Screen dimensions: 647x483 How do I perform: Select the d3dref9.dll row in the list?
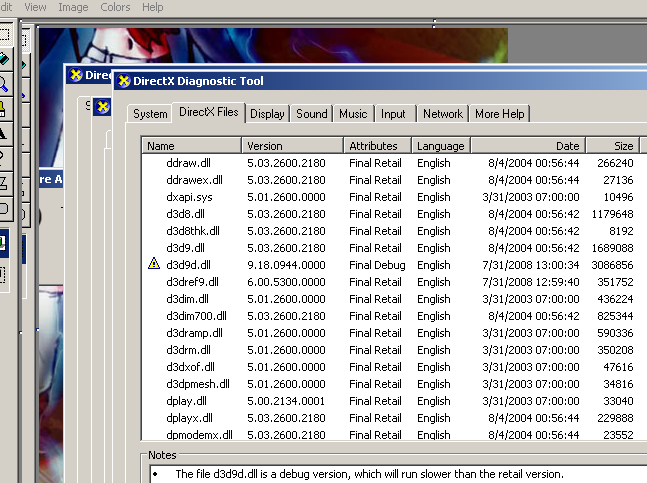188,282
